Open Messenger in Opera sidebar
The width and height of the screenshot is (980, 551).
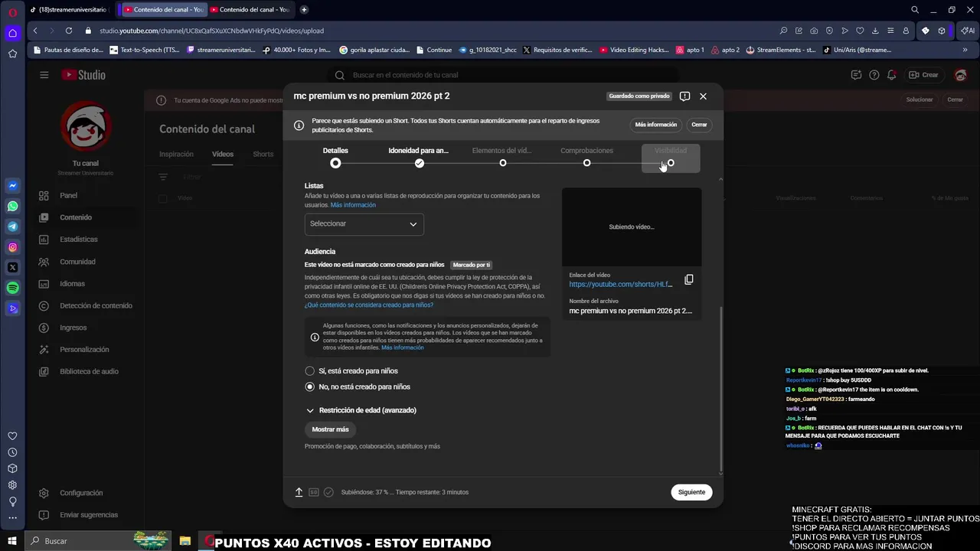13,186
